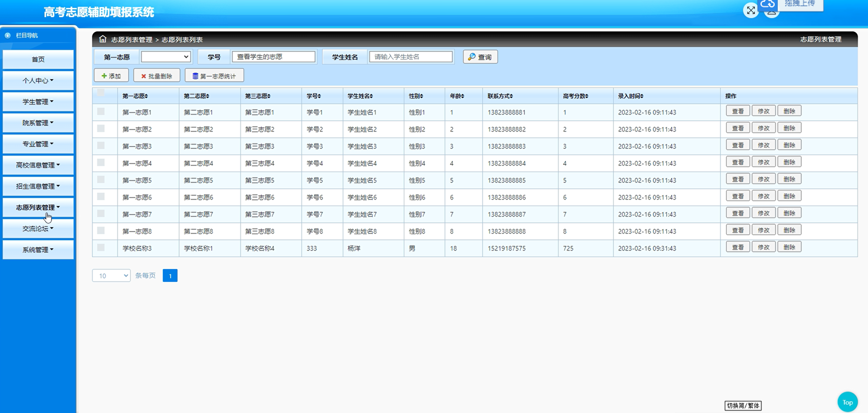The width and height of the screenshot is (868, 413).
Task: Expand the 专业管理 sidebar menu
Action: click(x=38, y=144)
